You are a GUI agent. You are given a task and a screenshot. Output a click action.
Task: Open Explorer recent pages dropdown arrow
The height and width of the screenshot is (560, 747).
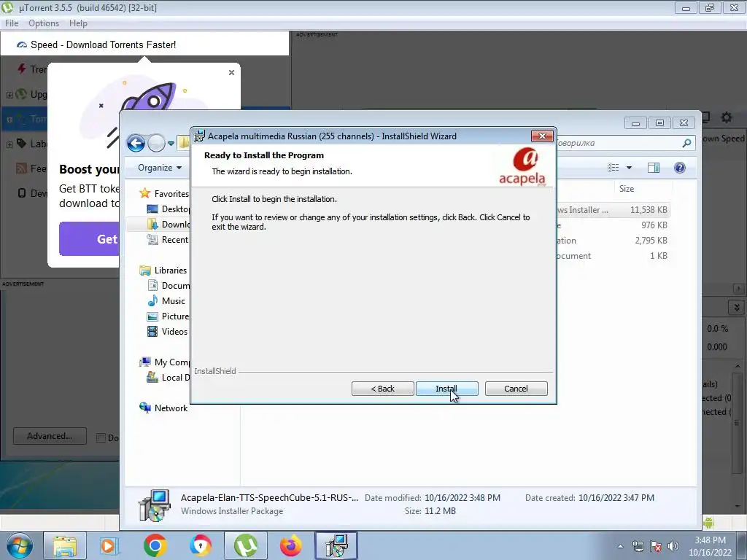pos(171,144)
